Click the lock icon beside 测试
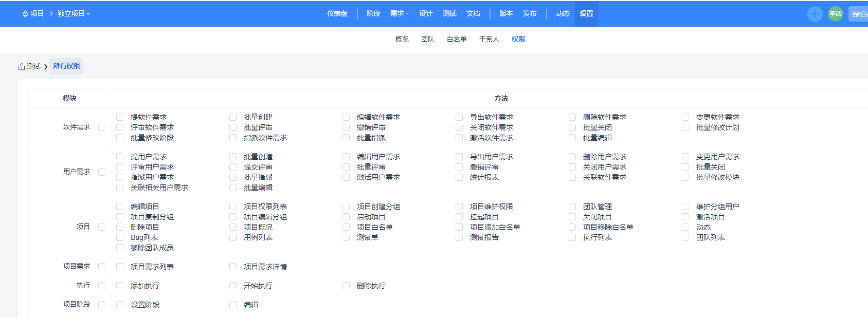This screenshot has width=868, height=318. [22, 67]
